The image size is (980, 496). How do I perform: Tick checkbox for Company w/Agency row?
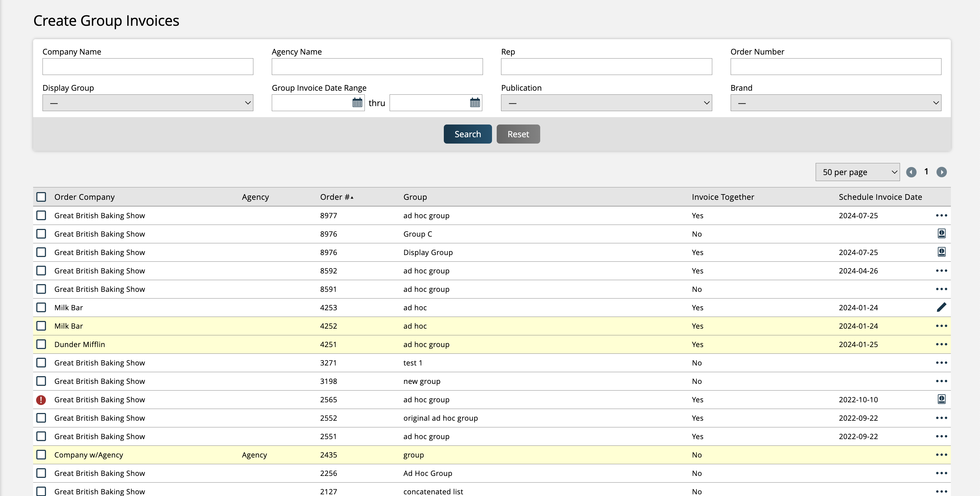coord(41,455)
